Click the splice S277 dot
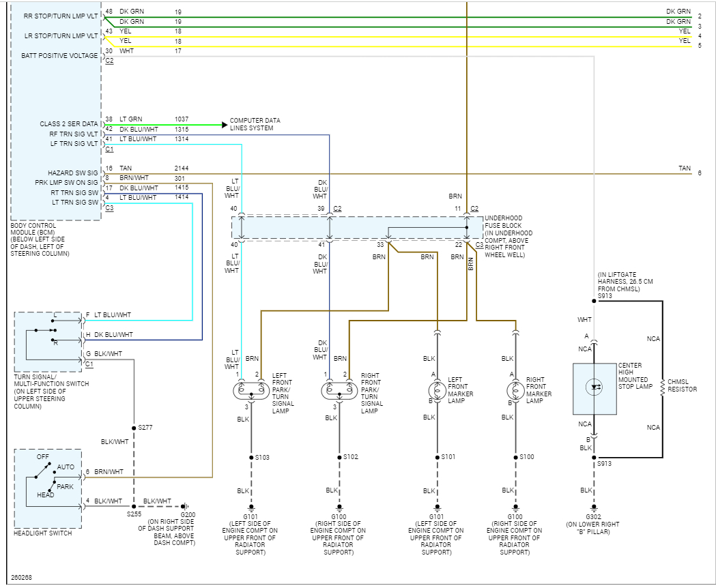The height and width of the screenshot is (588, 716). (134, 428)
